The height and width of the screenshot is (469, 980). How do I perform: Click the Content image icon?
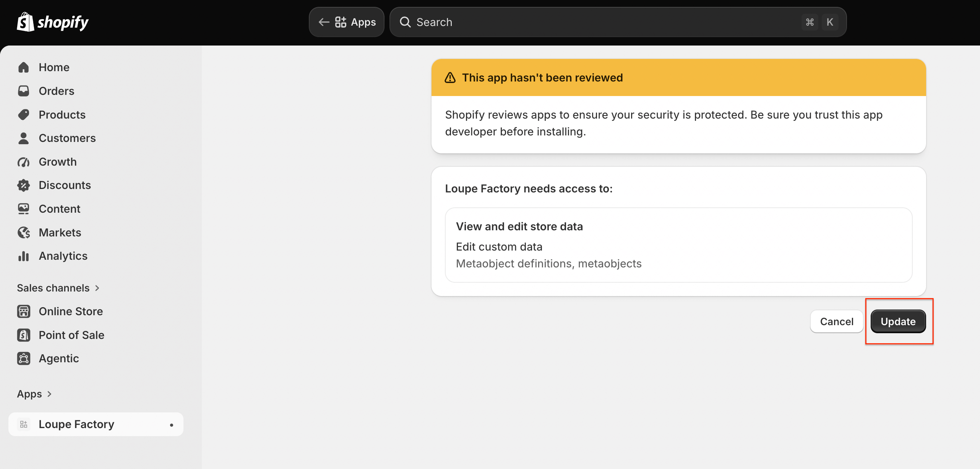point(24,209)
